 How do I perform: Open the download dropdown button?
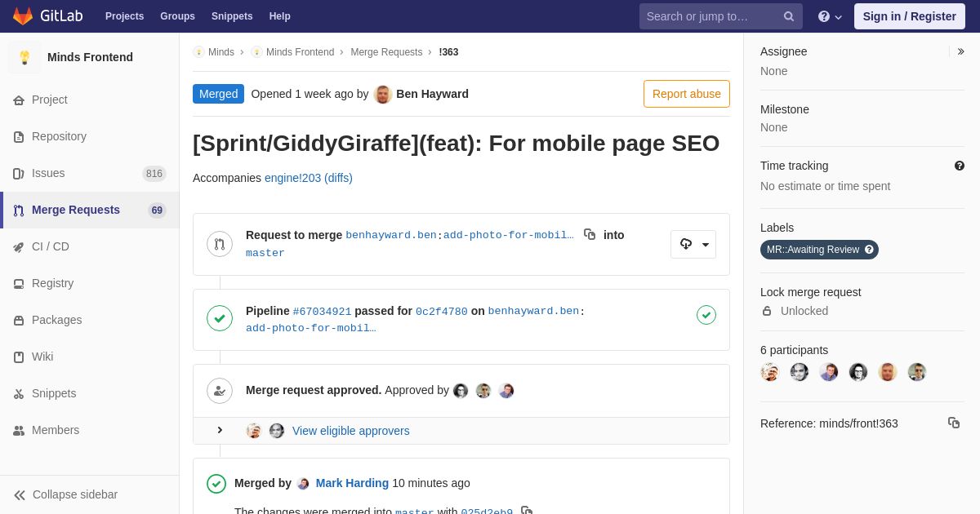point(693,244)
